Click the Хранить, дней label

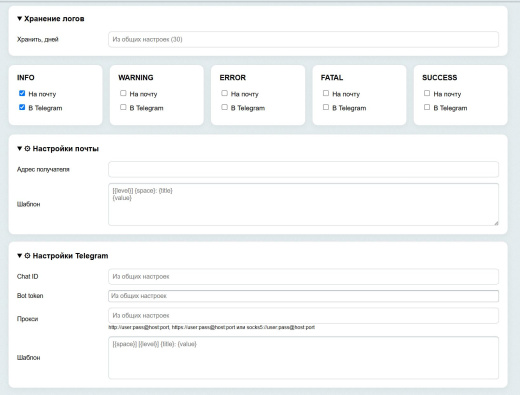pyautogui.click(x=38, y=39)
